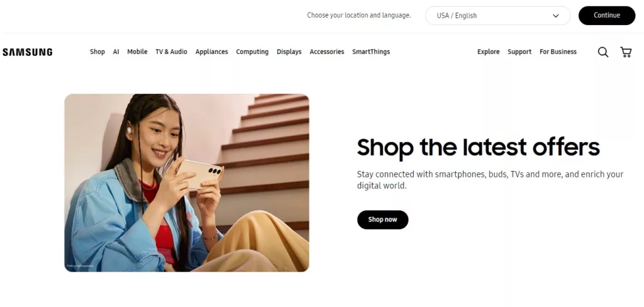Viewport: 644px width, 307px height.
Task: Open the TV & Audio menu
Action: (x=171, y=52)
